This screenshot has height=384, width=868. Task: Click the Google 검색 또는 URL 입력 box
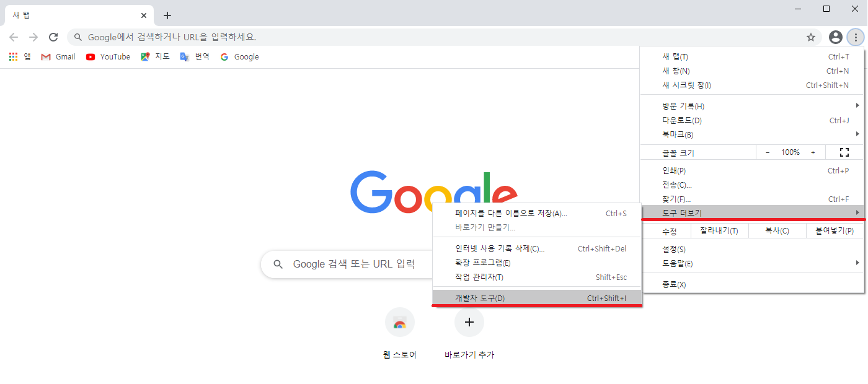tap(347, 264)
